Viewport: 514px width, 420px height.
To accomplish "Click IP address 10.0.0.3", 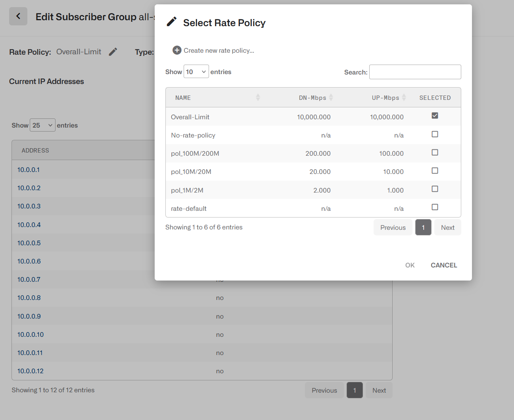I will pyautogui.click(x=29, y=206).
